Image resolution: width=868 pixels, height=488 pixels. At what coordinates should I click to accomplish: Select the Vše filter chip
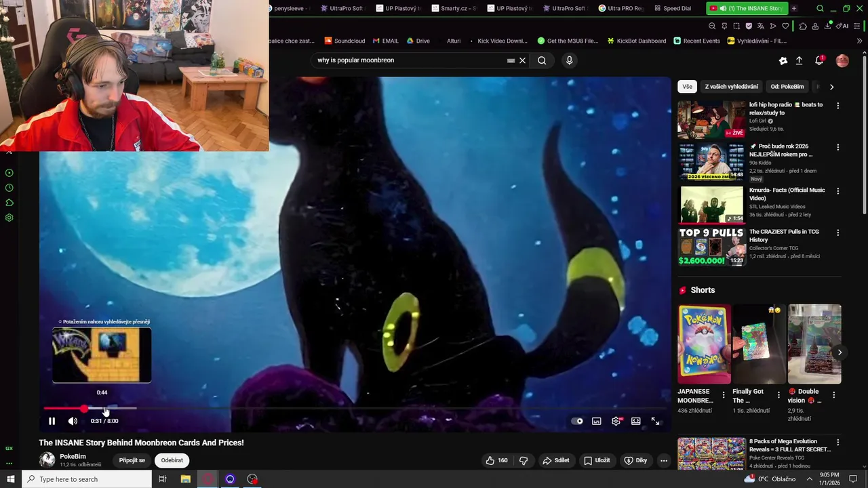[x=688, y=87]
